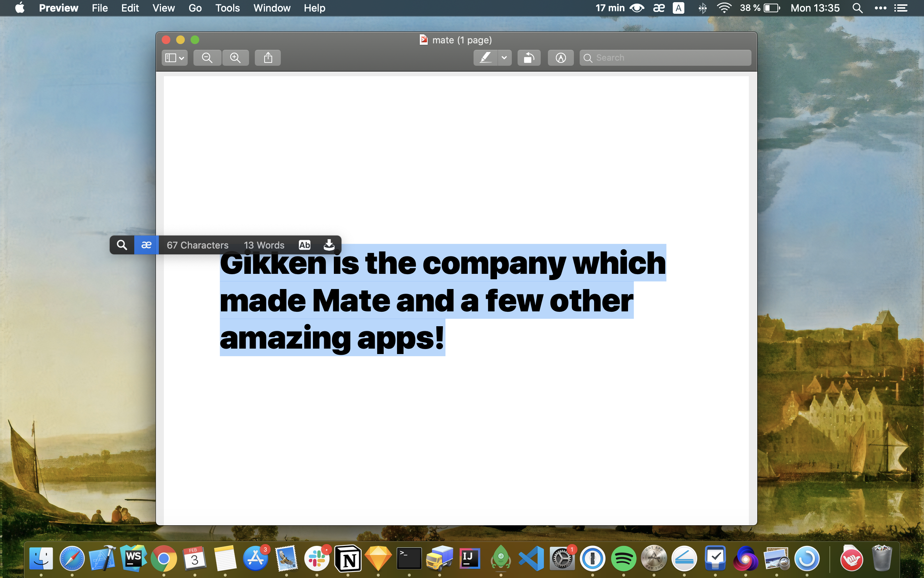Image resolution: width=924 pixels, height=578 pixels.
Task: Open the Wi-Fi status menu
Action: pos(724,8)
